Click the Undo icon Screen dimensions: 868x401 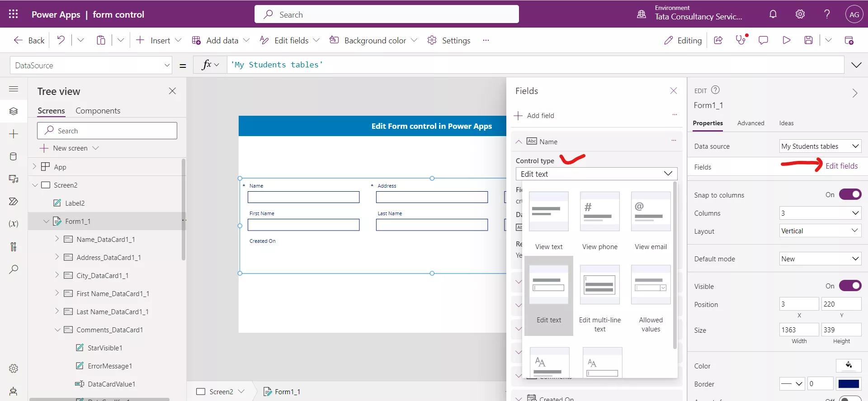(x=61, y=40)
